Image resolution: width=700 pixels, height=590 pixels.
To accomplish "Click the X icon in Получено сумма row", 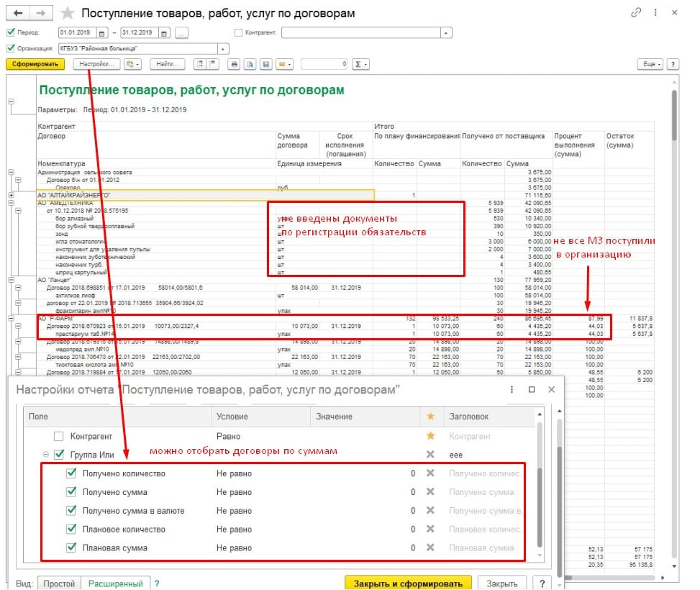I will [x=430, y=492].
